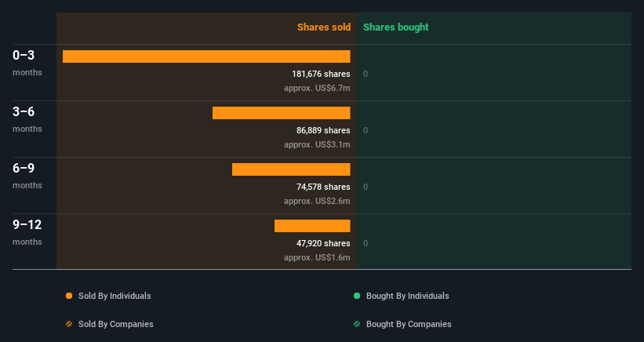
Task: Click the 0–3 months row label
Action: [x=27, y=63]
